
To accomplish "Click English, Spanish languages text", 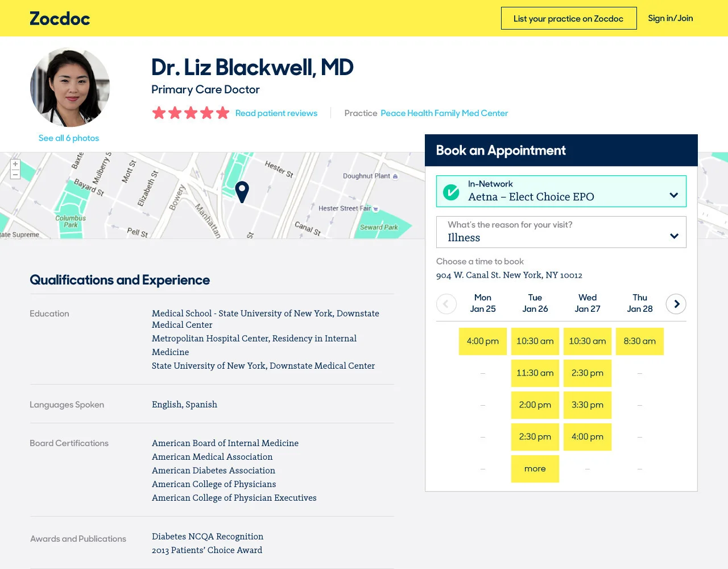I will (184, 405).
